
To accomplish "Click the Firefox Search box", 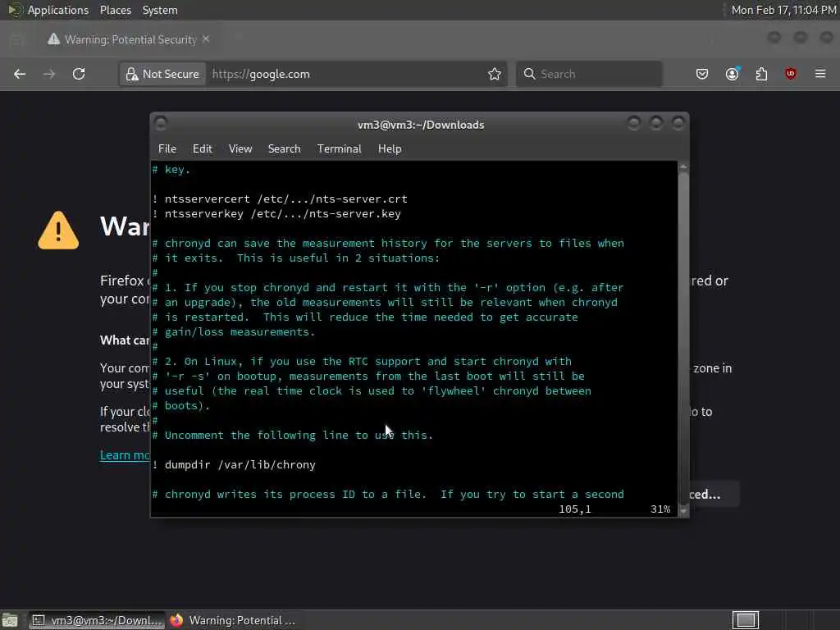I will click(x=589, y=74).
